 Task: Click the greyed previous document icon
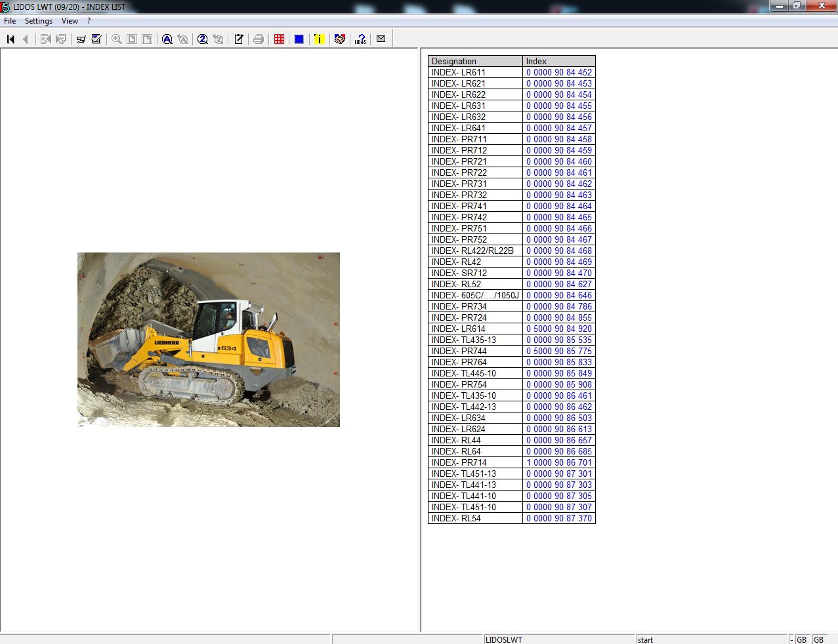[46, 39]
